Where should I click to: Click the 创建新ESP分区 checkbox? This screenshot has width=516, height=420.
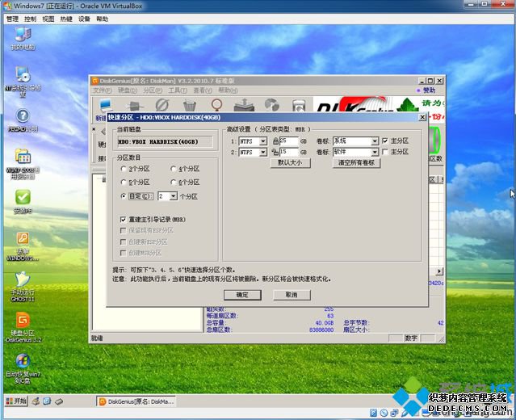[123, 242]
